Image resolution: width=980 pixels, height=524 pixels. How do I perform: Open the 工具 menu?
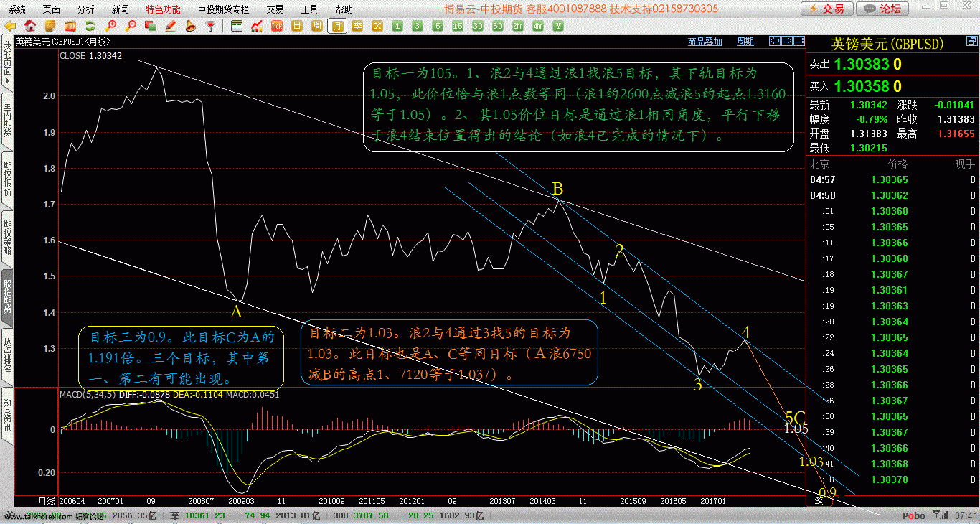coord(309,9)
